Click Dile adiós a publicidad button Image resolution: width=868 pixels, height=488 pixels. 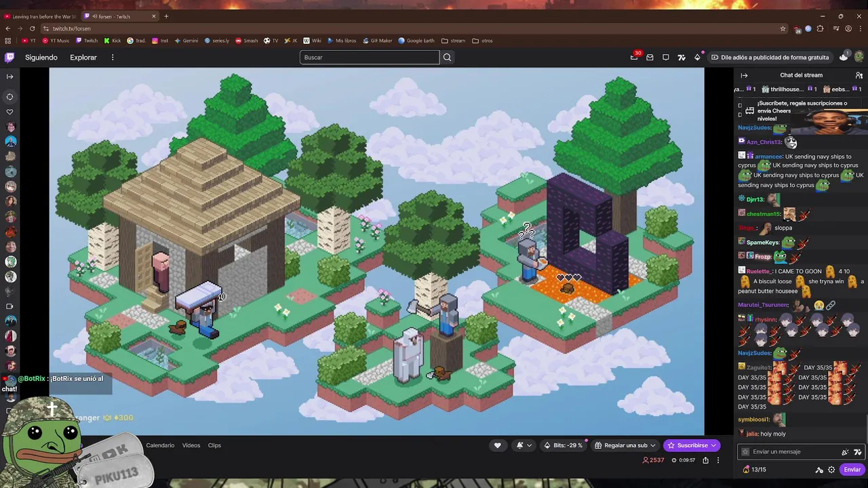(770, 58)
